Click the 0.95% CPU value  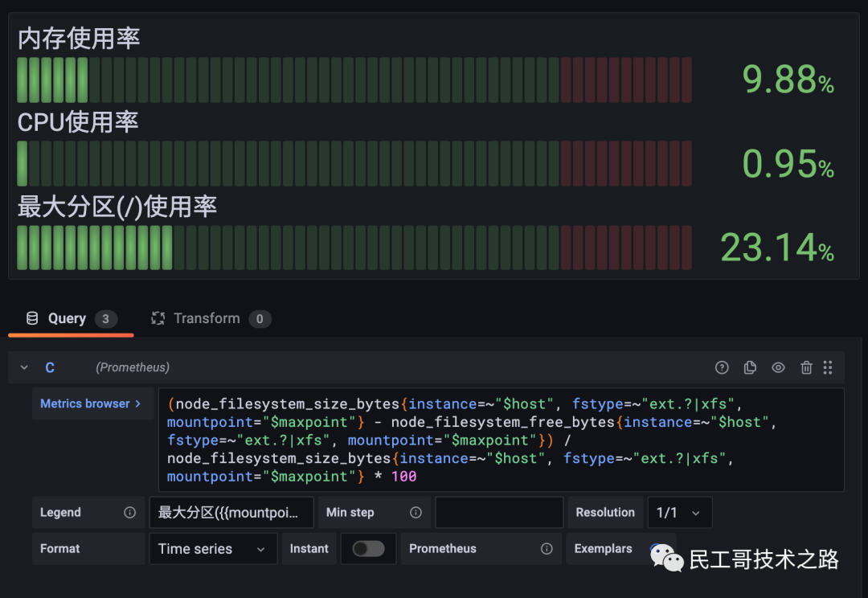click(788, 164)
